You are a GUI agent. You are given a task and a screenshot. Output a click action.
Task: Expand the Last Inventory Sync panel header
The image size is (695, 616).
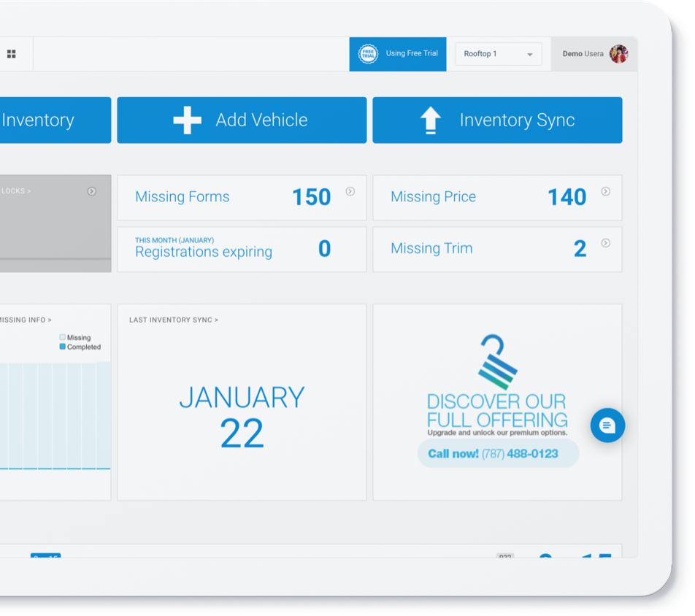(174, 320)
